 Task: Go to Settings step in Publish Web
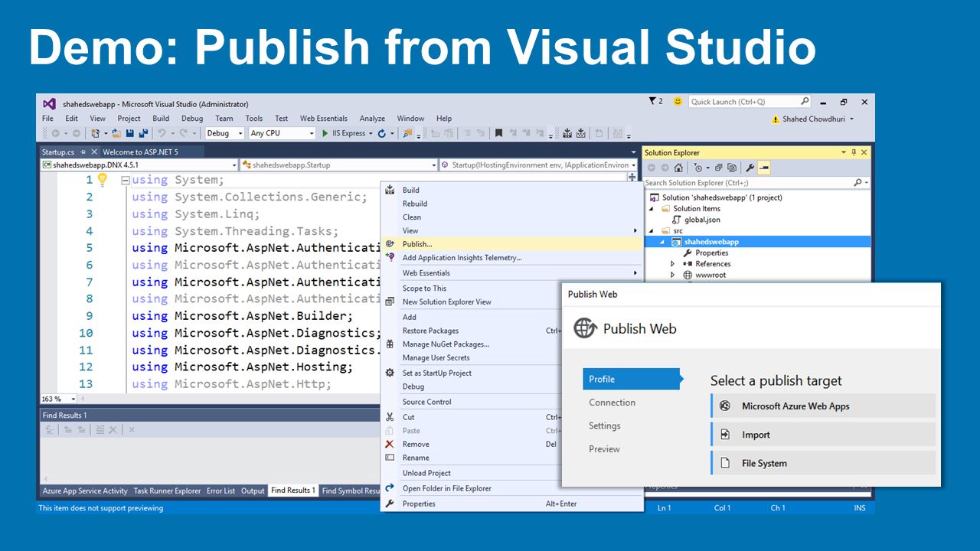tap(604, 425)
